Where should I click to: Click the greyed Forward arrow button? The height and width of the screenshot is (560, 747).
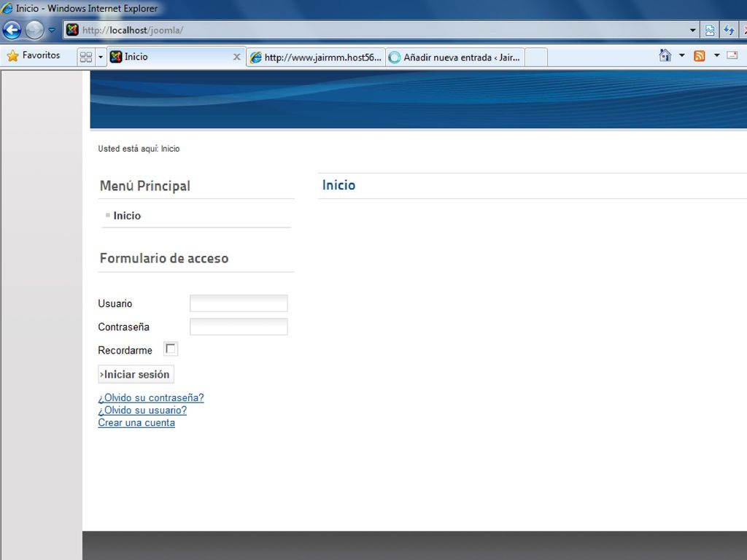click(x=34, y=30)
